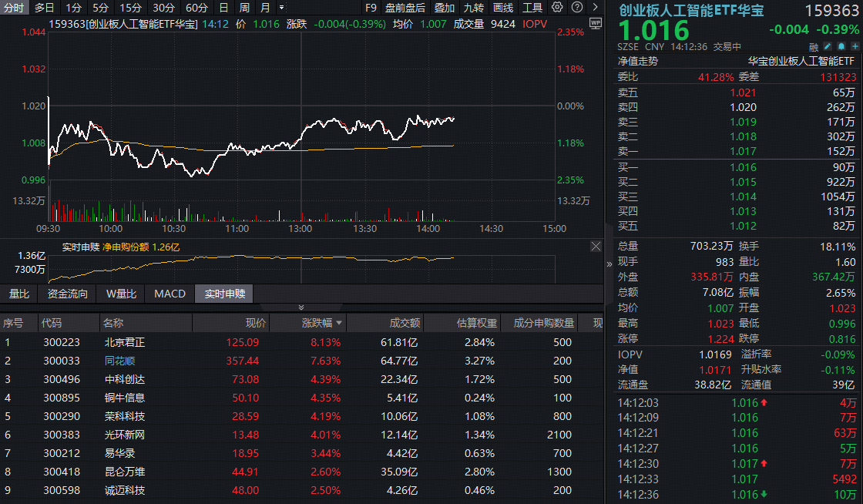Toggle the 九转 nine-turn indicator
This screenshot has height=504, width=863.
tap(473, 8)
